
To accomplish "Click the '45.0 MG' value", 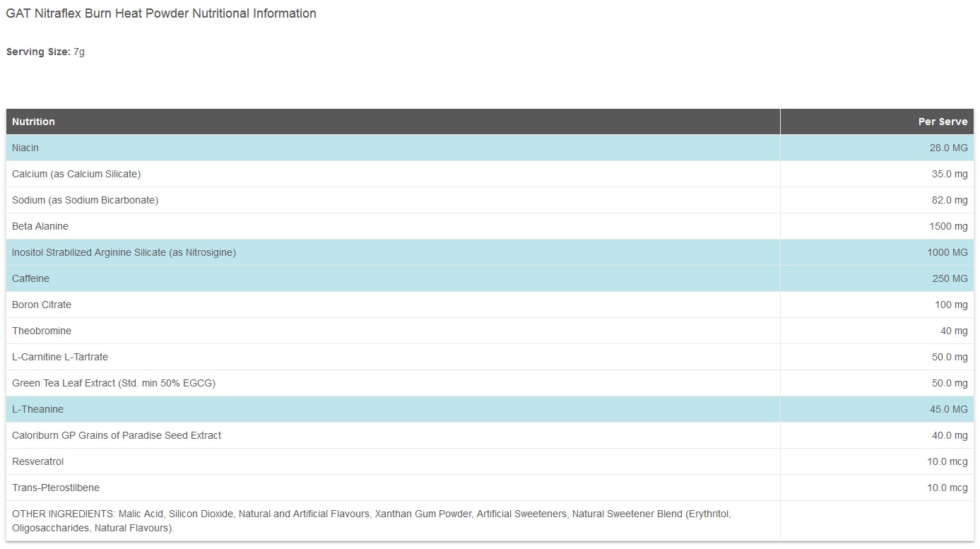I will pos(948,409).
